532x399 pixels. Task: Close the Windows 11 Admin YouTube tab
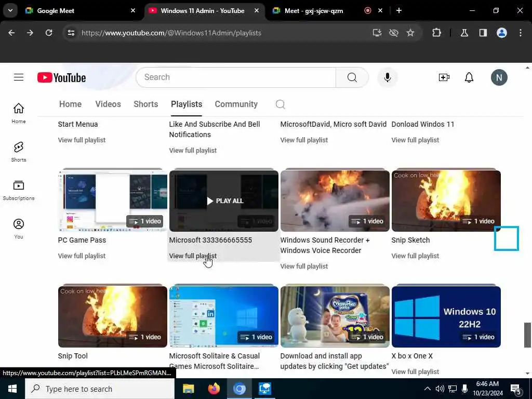point(257,10)
